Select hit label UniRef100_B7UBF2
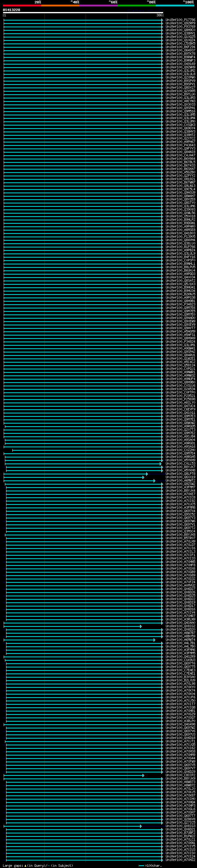This screenshot has width=197, height=868. [x=180, y=833]
